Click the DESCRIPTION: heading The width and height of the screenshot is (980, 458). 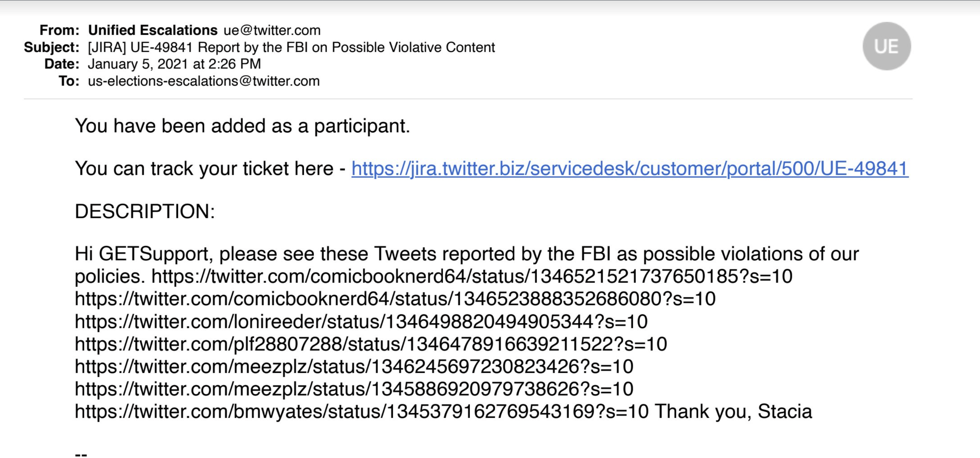click(145, 211)
